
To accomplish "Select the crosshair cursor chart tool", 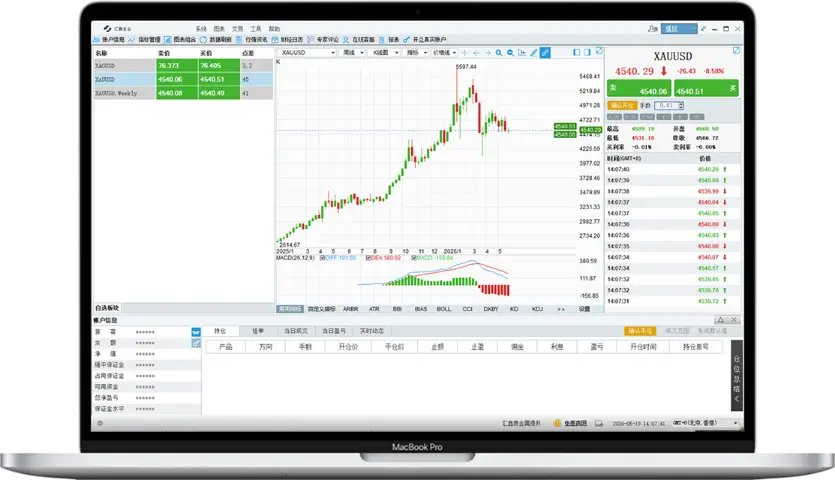I will 464,53.
